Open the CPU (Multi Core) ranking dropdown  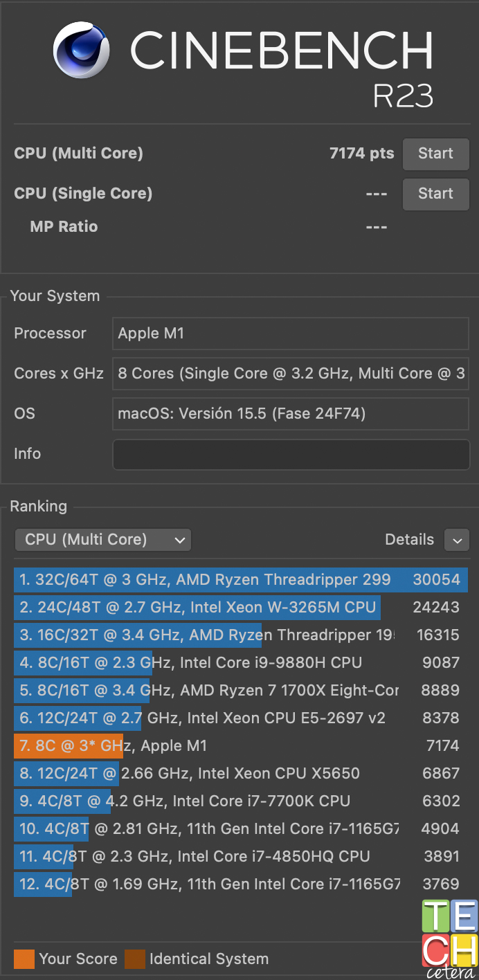[x=102, y=540]
